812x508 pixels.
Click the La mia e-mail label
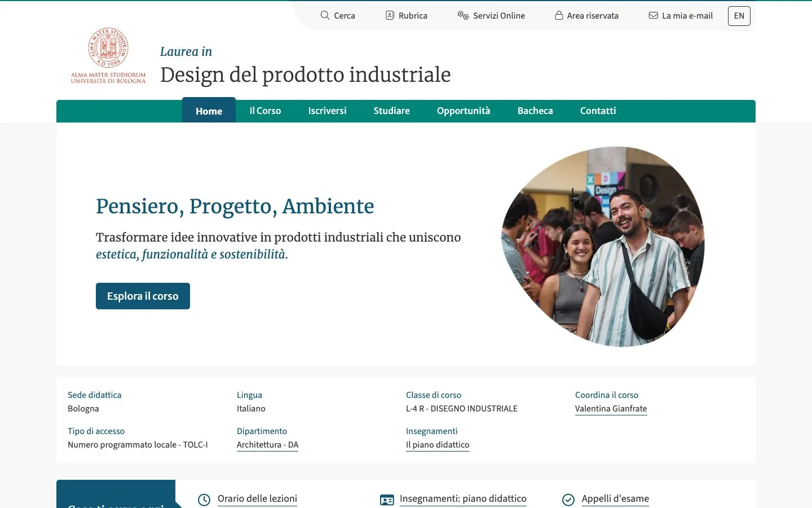(x=687, y=16)
